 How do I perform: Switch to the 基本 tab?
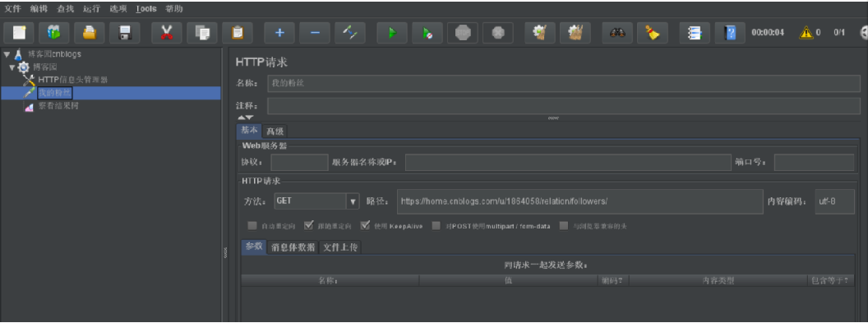[249, 131]
